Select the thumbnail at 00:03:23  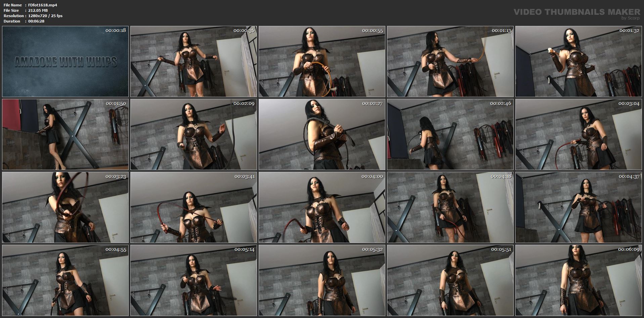pos(65,207)
